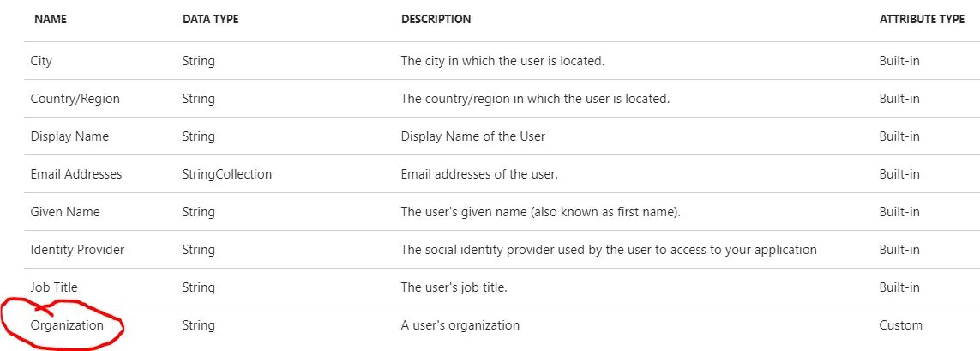Click the Given Name attribute

[x=65, y=212]
